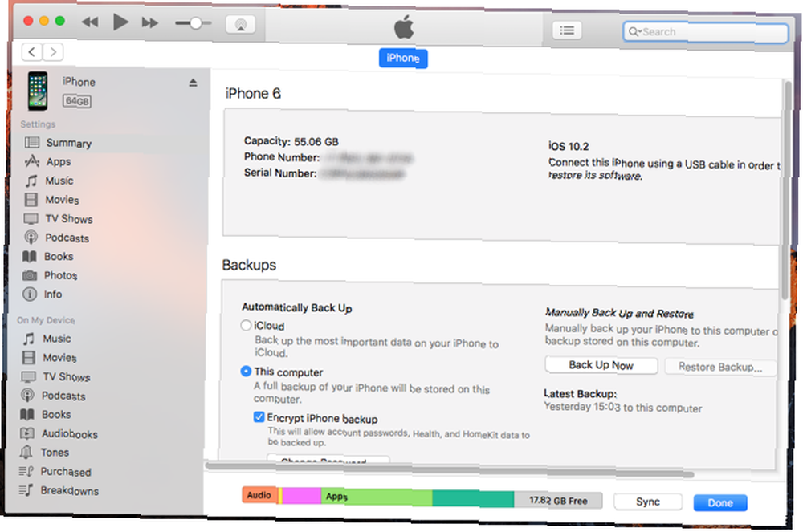Click Books icon under On My Device
Screen dimensions: 803x532
tap(27, 414)
